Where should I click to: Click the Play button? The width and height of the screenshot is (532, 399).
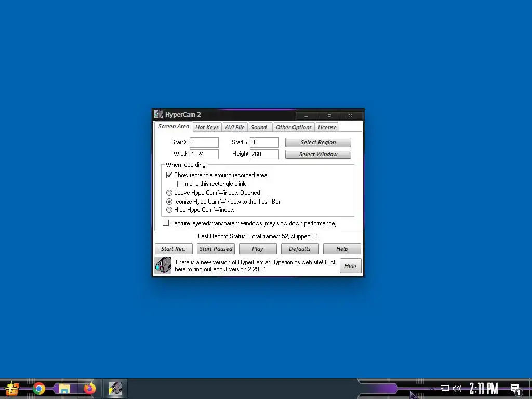(x=258, y=249)
